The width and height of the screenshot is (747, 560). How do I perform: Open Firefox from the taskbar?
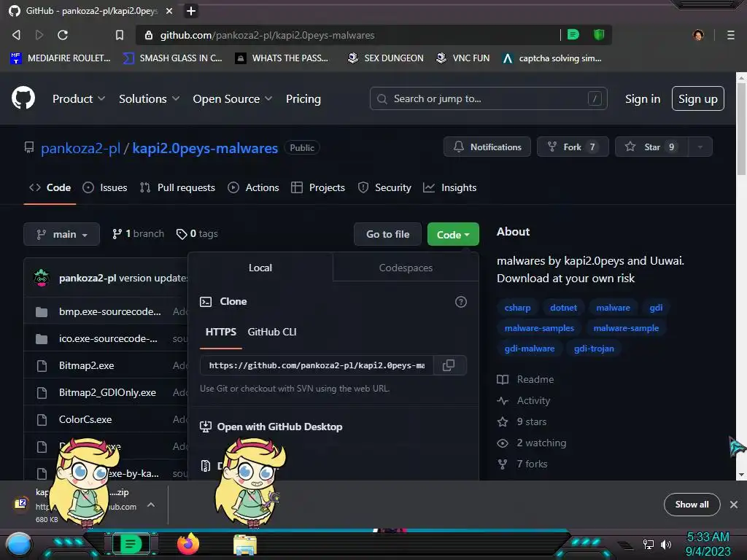tap(188, 544)
